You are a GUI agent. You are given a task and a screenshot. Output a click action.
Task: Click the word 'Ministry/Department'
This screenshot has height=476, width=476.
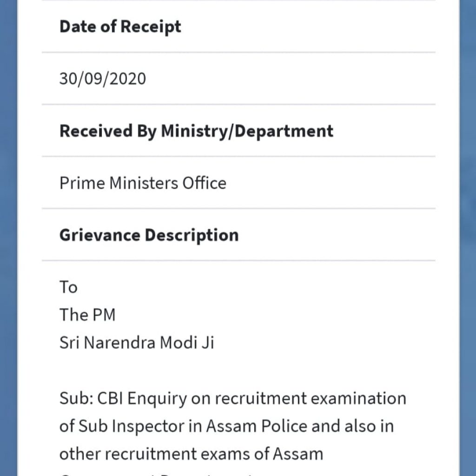tap(247, 131)
